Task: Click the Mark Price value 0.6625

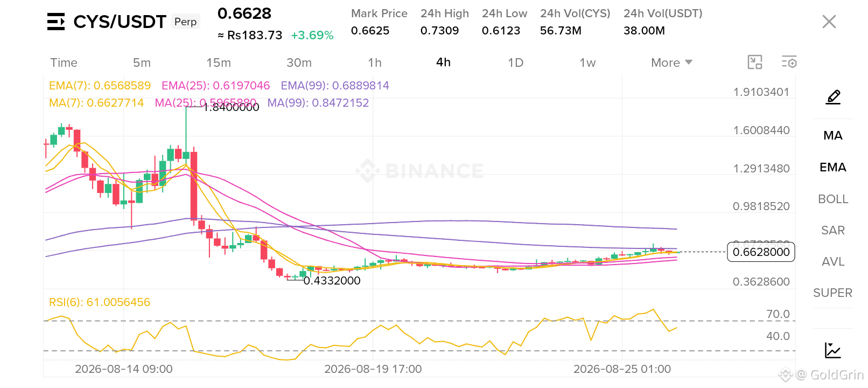Action: (x=370, y=31)
